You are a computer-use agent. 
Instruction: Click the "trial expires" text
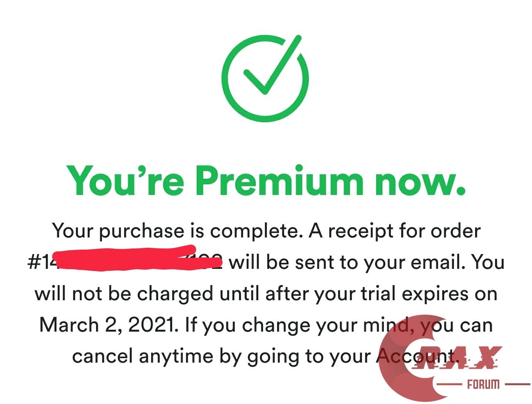click(x=415, y=294)
